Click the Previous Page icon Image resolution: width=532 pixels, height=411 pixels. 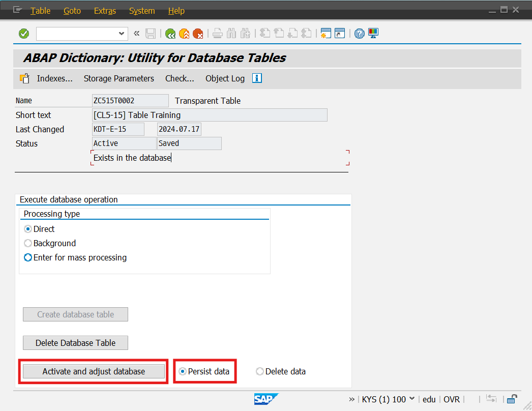tap(279, 34)
